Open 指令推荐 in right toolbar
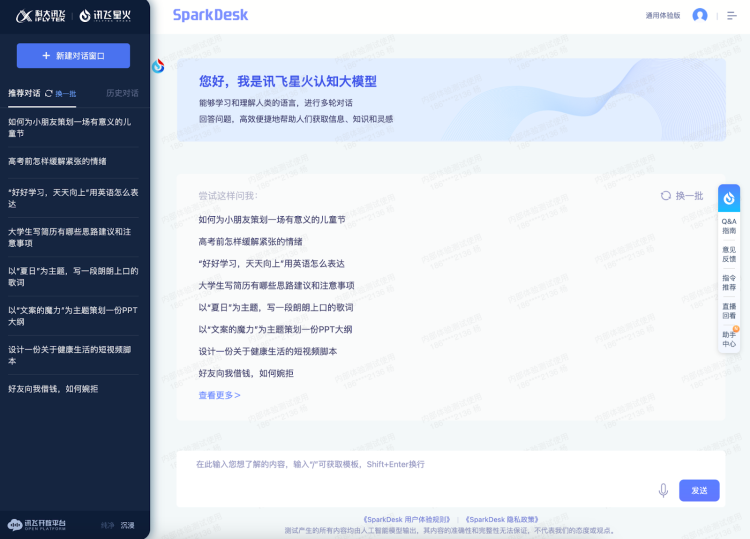This screenshot has width=750, height=539. coord(729,282)
